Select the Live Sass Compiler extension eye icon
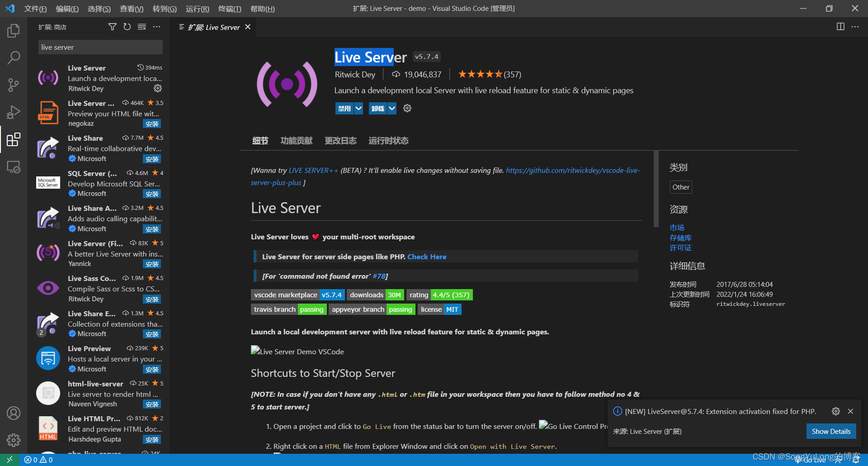The width and height of the screenshot is (868, 466). coord(48,288)
